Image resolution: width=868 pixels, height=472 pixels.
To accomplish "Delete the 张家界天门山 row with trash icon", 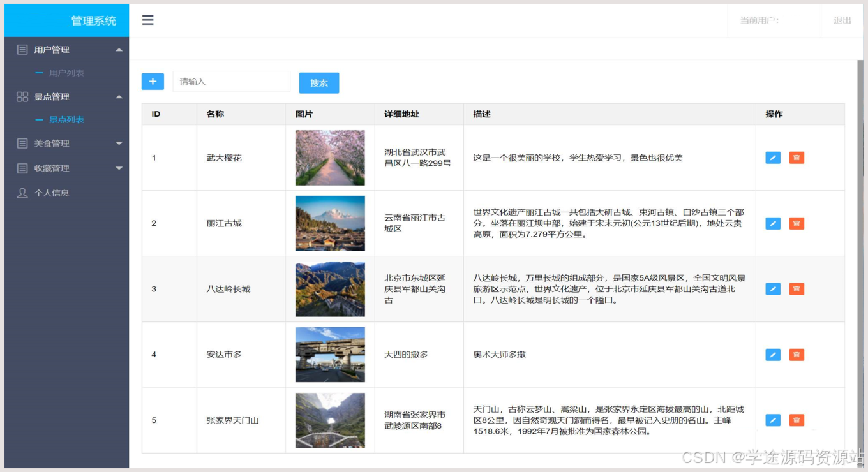I will pos(797,420).
